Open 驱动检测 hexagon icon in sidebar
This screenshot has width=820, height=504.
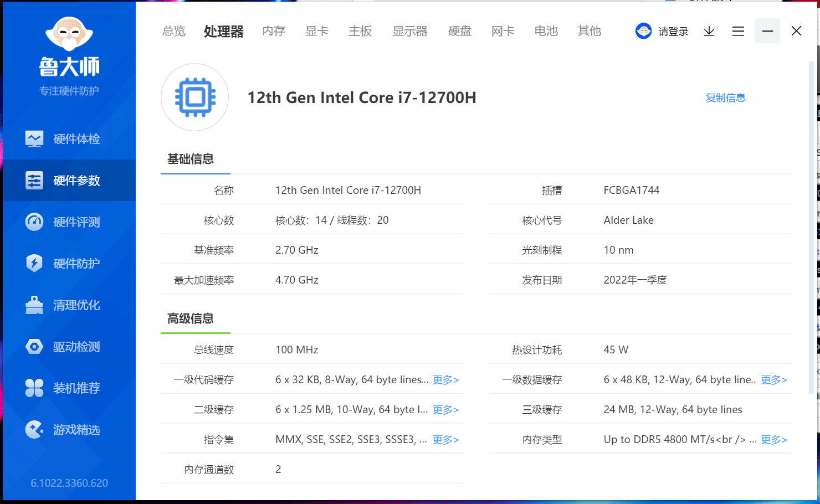click(x=34, y=347)
